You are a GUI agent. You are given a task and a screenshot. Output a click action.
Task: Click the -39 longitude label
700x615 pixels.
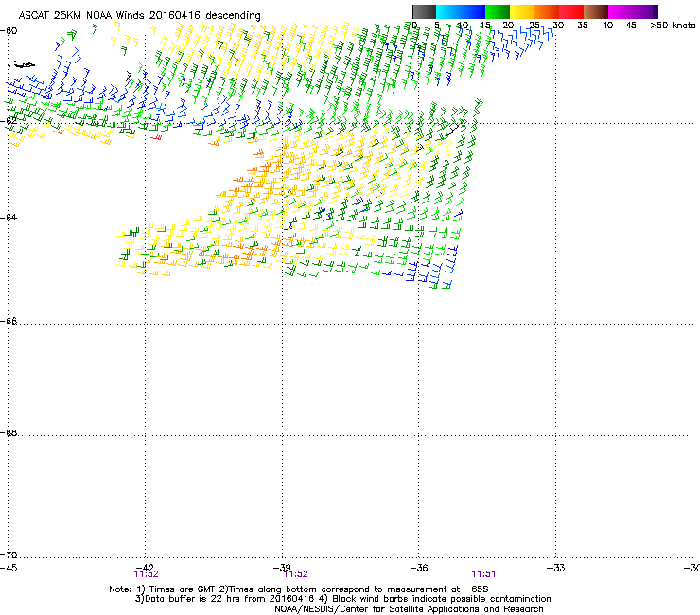coord(282,567)
